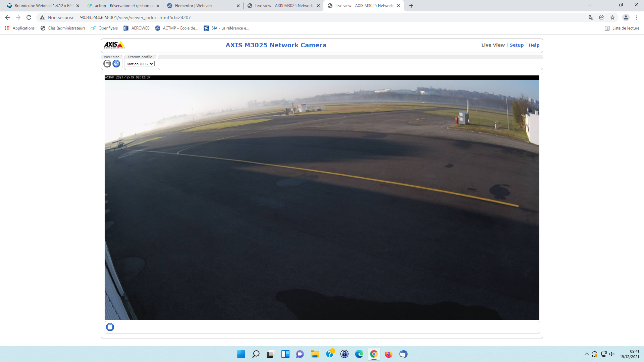Open Windows taskbar search
This screenshot has height=362, width=644.
[256, 354]
